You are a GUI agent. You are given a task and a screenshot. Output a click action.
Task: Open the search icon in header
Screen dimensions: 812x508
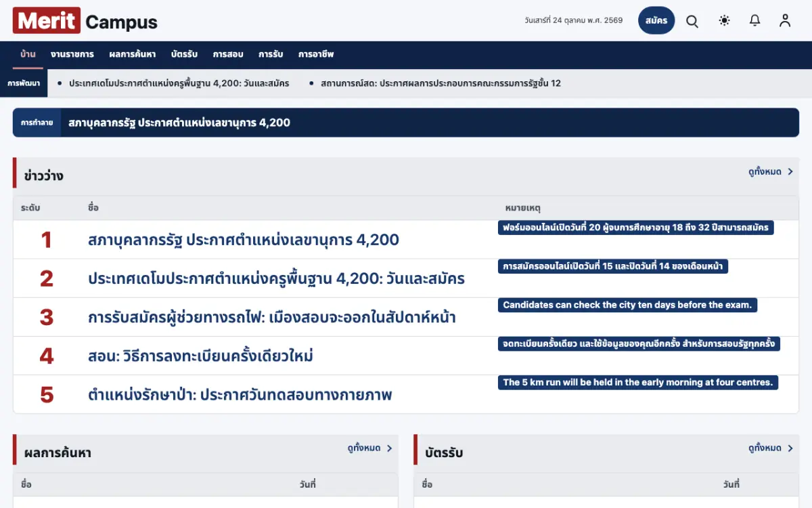click(x=692, y=21)
